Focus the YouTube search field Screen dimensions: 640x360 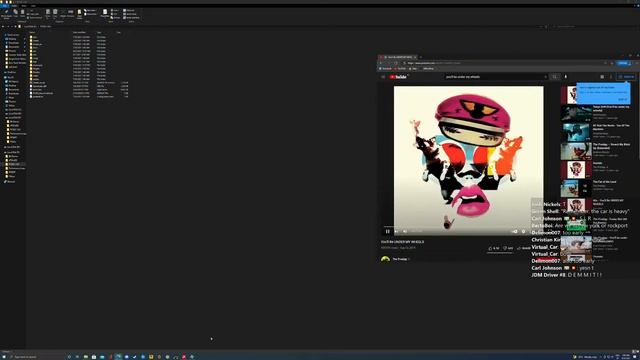[496, 77]
